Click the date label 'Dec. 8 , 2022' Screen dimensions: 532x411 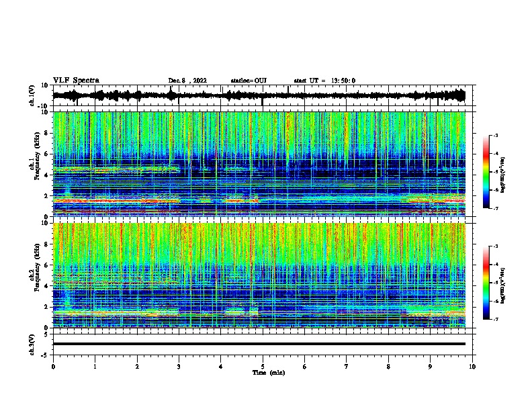[x=187, y=81]
